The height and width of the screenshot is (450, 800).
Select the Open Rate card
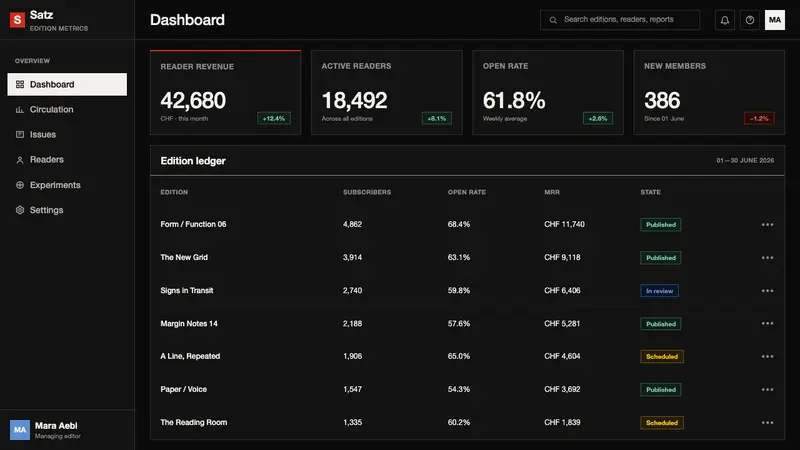click(548, 92)
